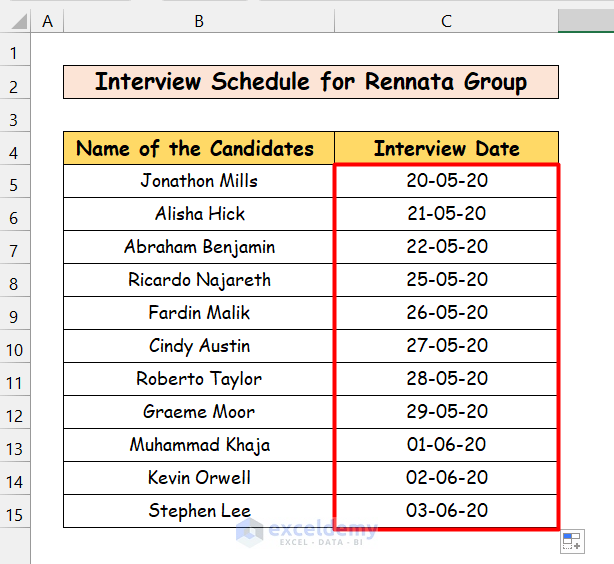614x564 pixels.
Task: Select the last date cell 03-06-20
Action: (446, 511)
